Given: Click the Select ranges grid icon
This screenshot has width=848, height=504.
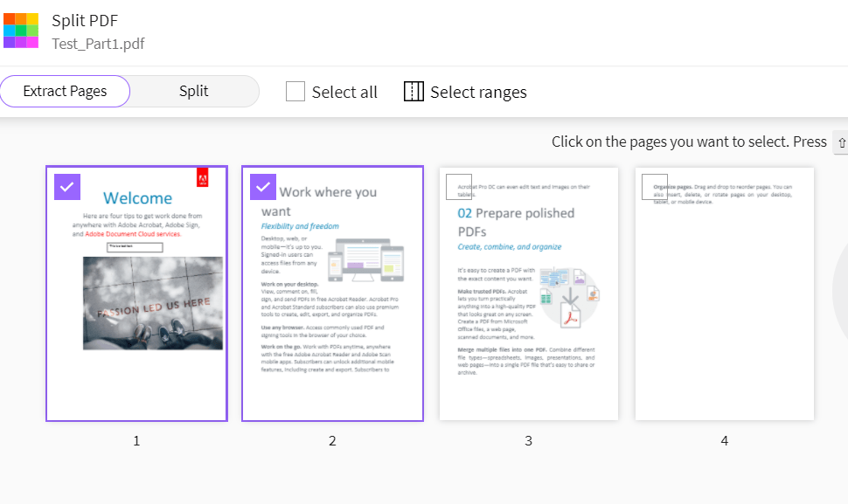Looking at the screenshot, I should [413, 91].
